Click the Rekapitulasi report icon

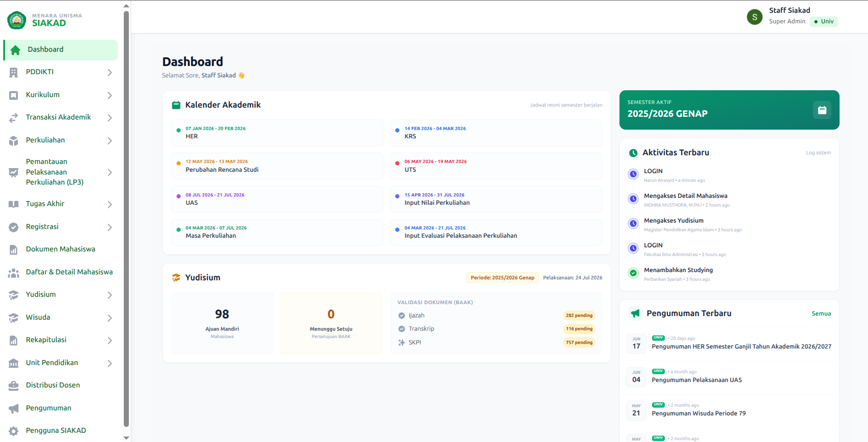tap(14, 340)
